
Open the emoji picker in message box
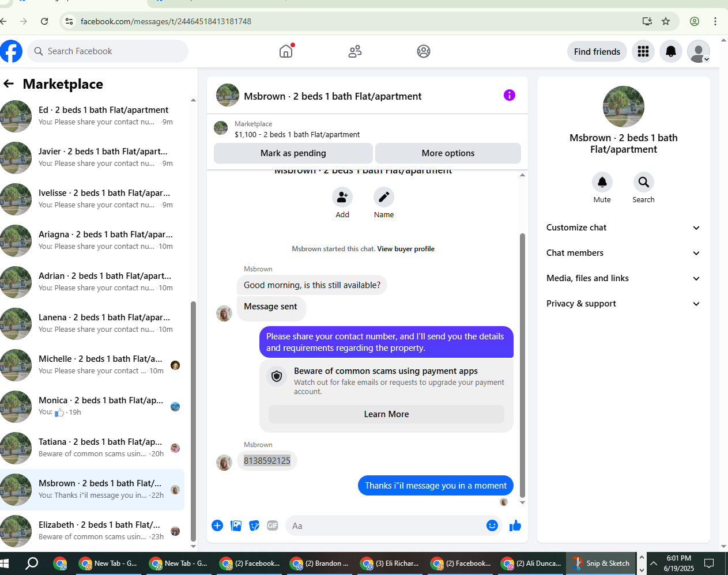[492, 525]
